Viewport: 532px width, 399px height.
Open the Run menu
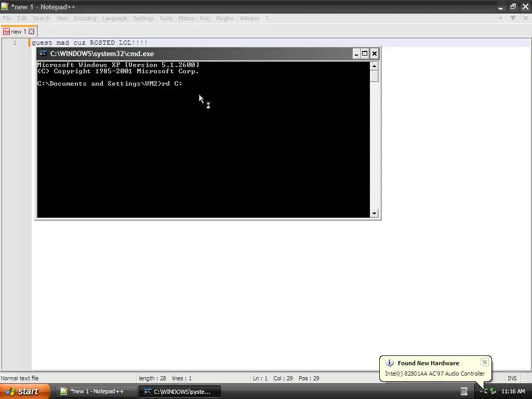click(x=205, y=18)
